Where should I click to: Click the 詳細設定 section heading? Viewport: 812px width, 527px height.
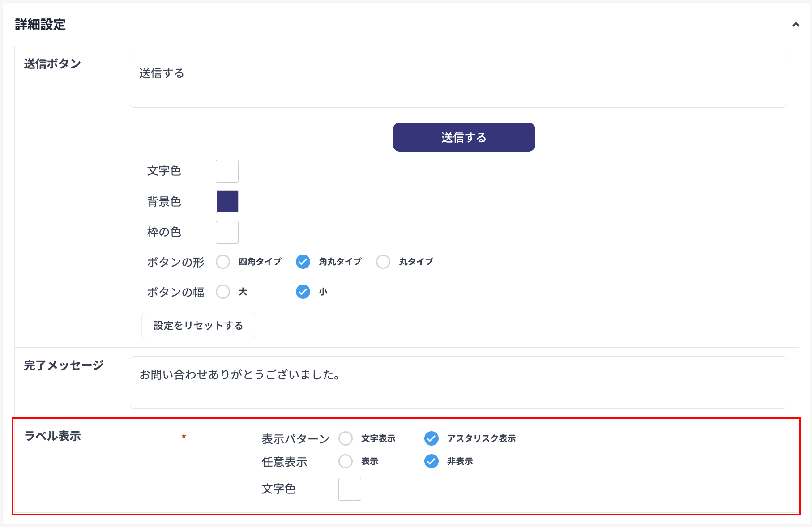(40, 25)
